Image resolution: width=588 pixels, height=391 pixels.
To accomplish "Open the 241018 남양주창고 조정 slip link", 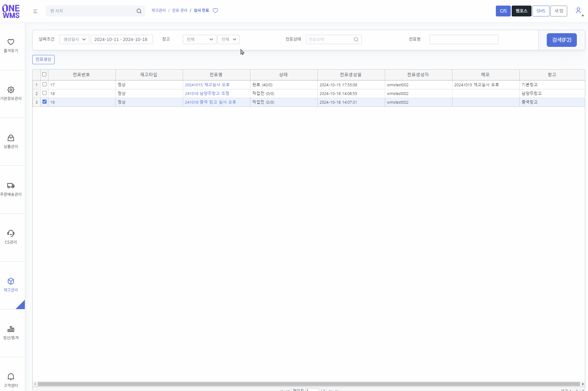I will [x=207, y=93].
